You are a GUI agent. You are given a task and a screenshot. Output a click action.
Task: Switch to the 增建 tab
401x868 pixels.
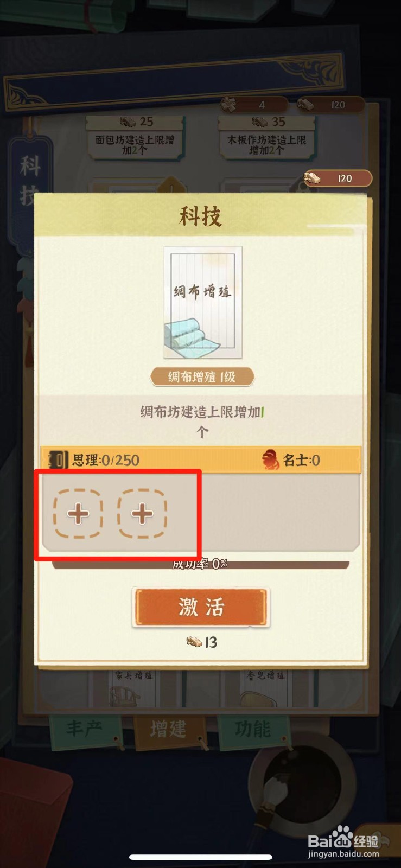pyautogui.click(x=168, y=729)
